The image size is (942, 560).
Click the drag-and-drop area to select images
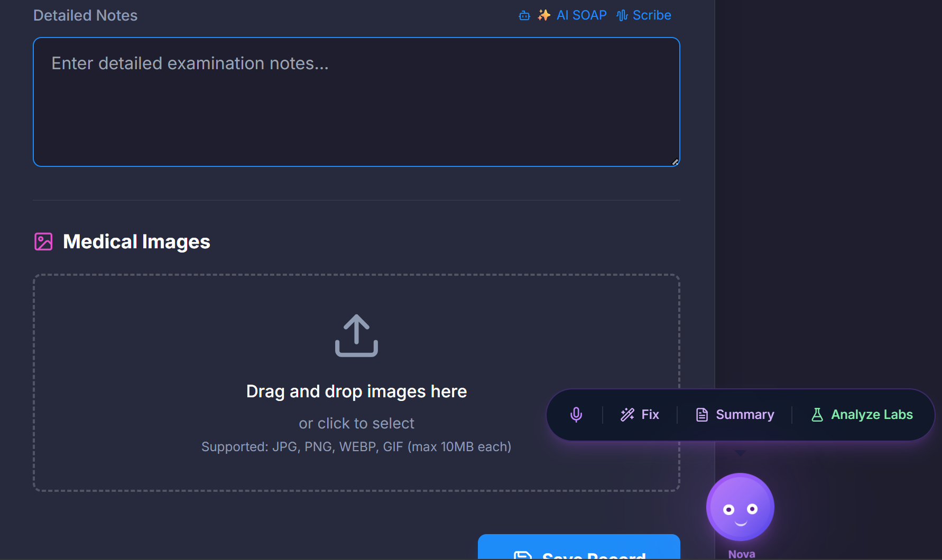[x=356, y=382]
